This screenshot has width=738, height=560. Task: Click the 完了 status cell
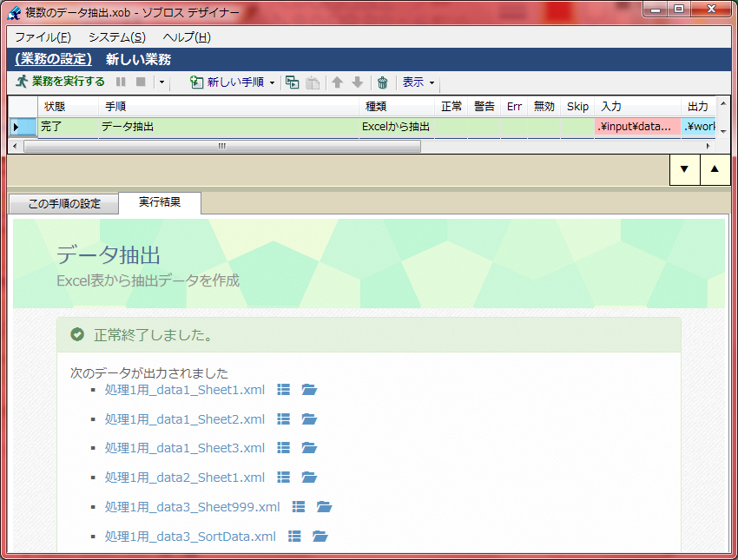pyautogui.click(x=68, y=127)
